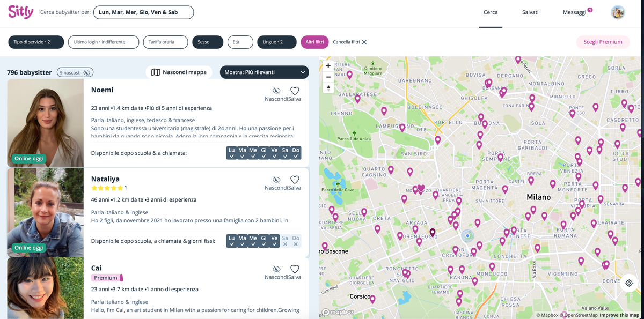The height and width of the screenshot is (319, 644).
Task: Click Noemi's Lu availability day box
Action: point(232,153)
